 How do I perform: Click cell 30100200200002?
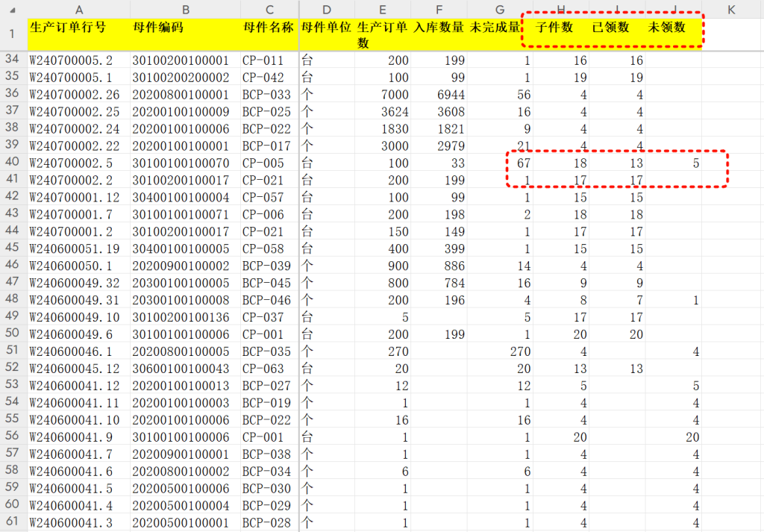(x=186, y=78)
